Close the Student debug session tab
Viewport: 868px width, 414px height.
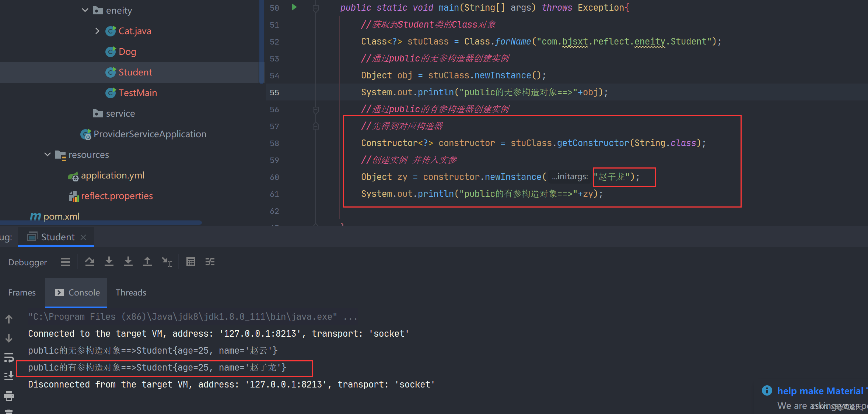tap(84, 237)
